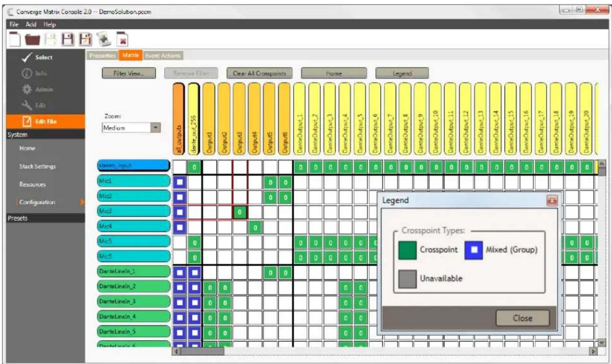
Task: Toggle the Mic4 to Output4 crosspoint
Action: [x=255, y=227]
